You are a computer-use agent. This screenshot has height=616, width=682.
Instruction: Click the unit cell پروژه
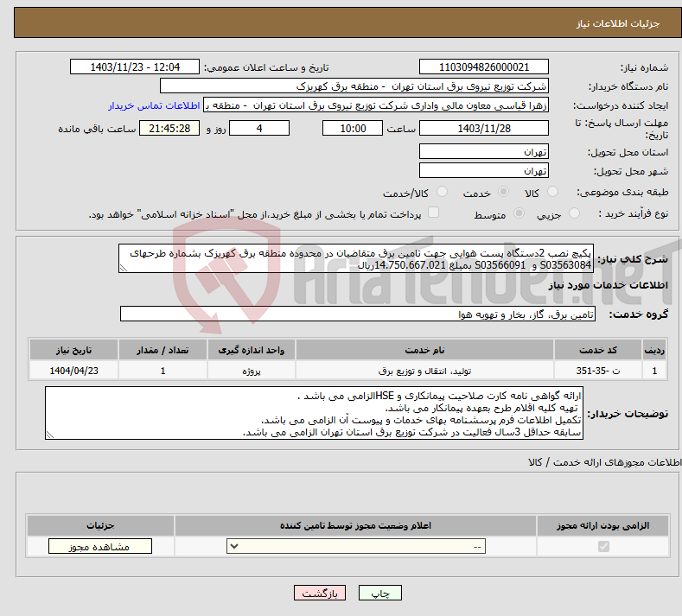pyautogui.click(x=252, y=371)
